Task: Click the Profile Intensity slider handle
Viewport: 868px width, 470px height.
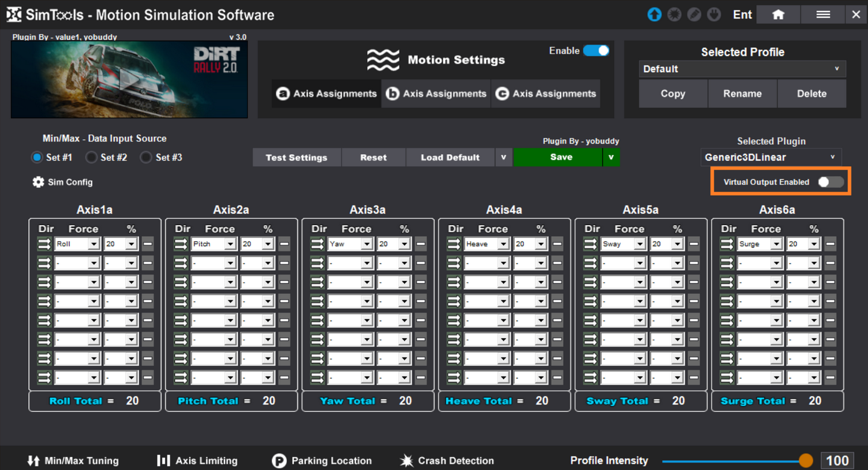Action: (806, 460)
